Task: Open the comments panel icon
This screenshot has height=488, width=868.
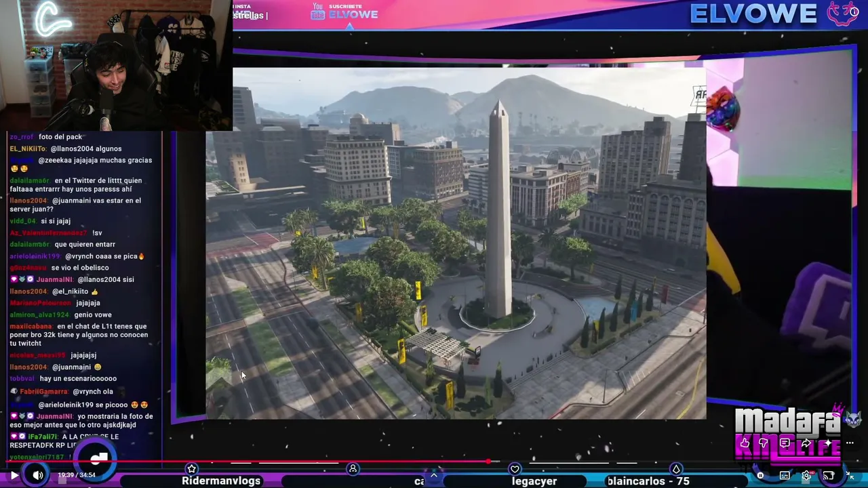Action: click(785, 443)
